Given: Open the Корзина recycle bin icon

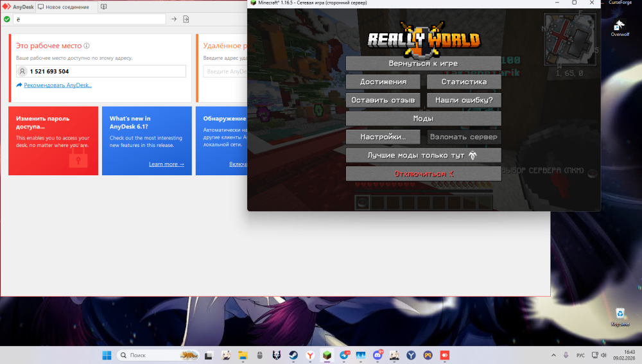Looking at the screenshot, I should tap(620, 317).
